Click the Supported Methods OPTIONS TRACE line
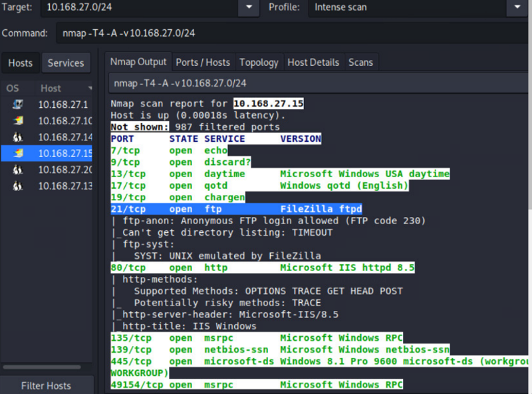Image resolution: width=532 pixels, height=394 pixels. click(257, 291)
